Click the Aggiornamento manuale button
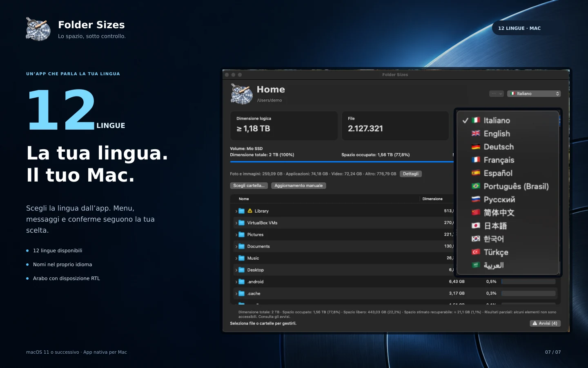Screen dimensions: 588x368 point(298,186)
